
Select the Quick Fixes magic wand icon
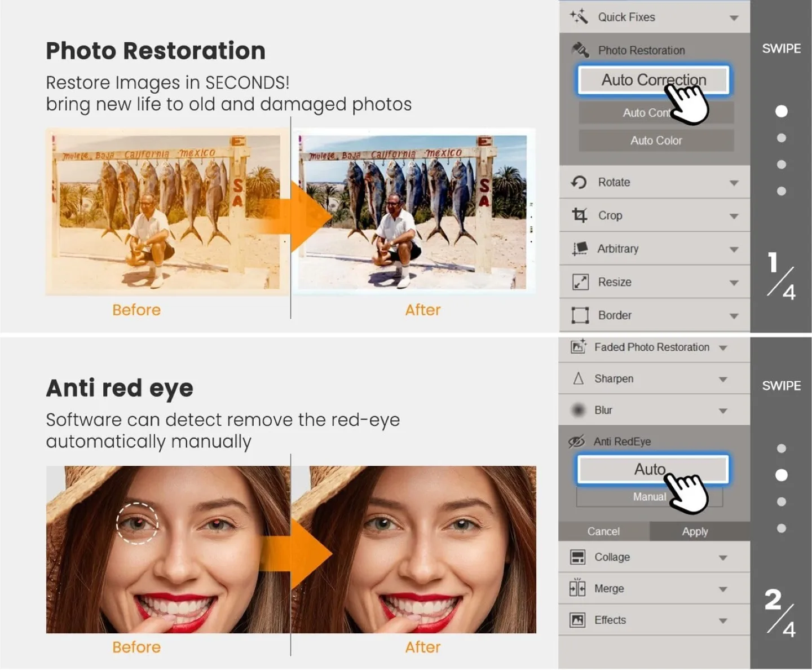(x=578, y=17)
